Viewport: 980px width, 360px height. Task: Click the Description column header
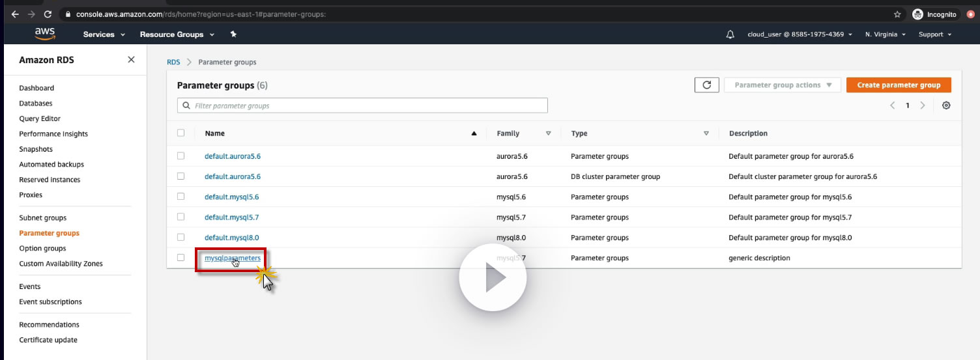[x=748, y=133]
